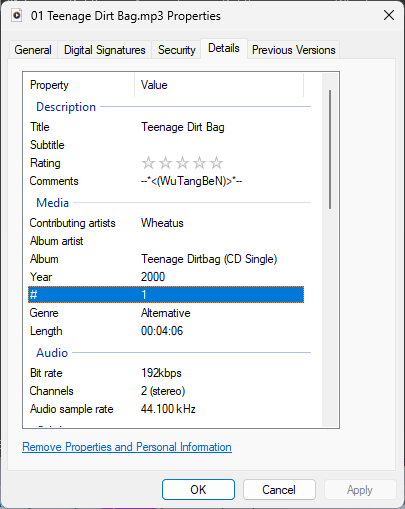Click the empty Subtitle row label
The width and height of the screenshot is (405, 509).
pos(47,145)
